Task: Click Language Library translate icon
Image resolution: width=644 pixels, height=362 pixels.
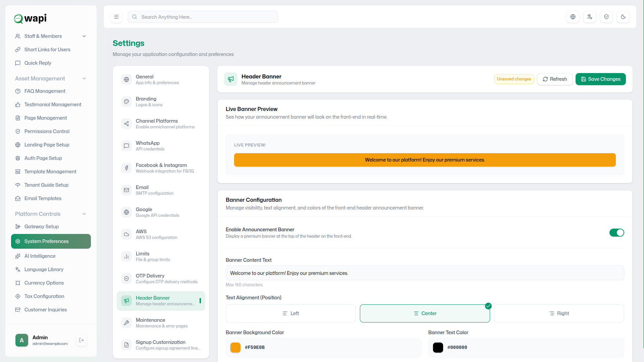Action: click(x=18, y=269)
